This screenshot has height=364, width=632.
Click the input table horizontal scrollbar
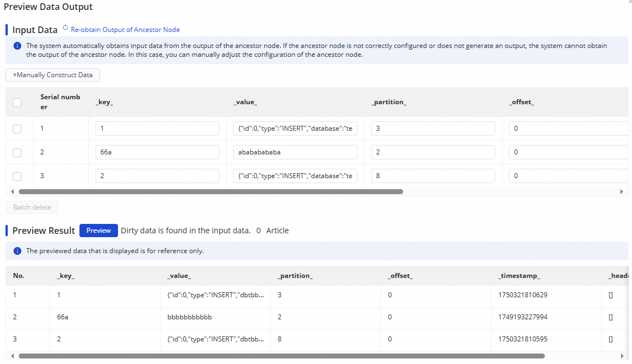pyautogui.click(x=211, y=192)
